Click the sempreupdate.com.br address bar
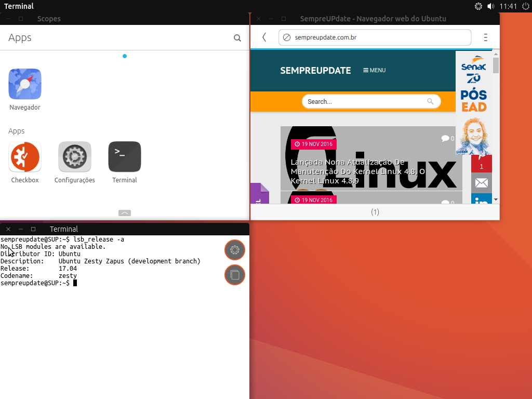 375,37
